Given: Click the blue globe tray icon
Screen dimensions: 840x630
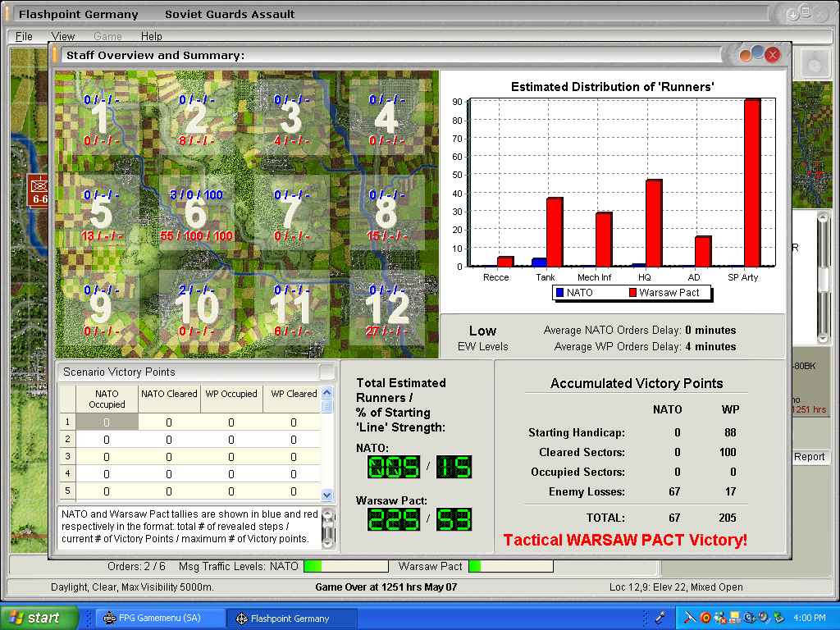Looking at the screenshot, I should [x=750, y=618].
